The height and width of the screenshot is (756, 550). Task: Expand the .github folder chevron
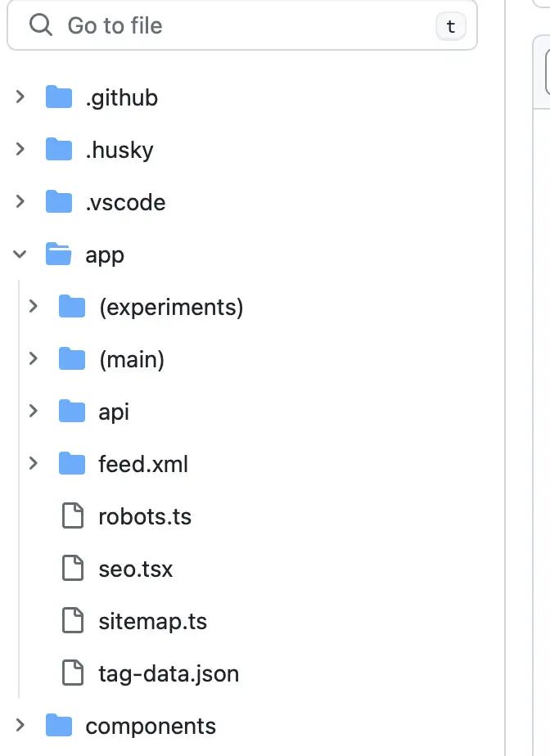(x=20, y=97)
